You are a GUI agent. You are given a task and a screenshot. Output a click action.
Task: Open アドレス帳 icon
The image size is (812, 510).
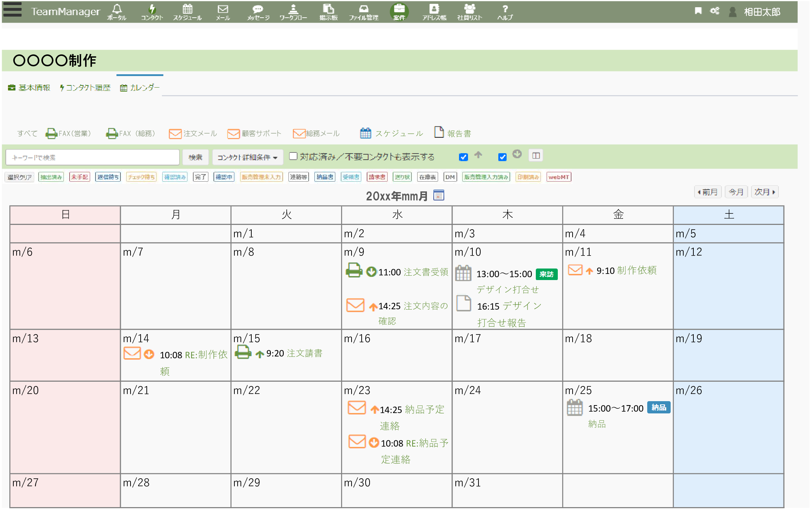[x=434, y=12]
